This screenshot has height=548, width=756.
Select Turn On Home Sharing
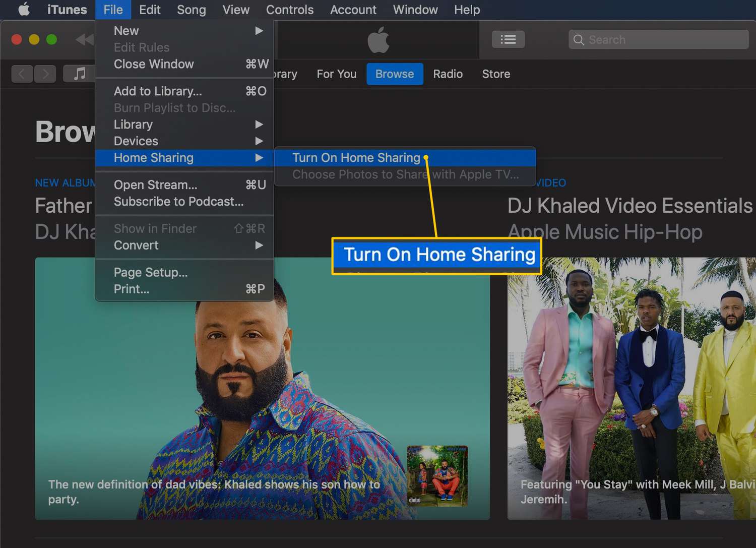click(356, 158)
